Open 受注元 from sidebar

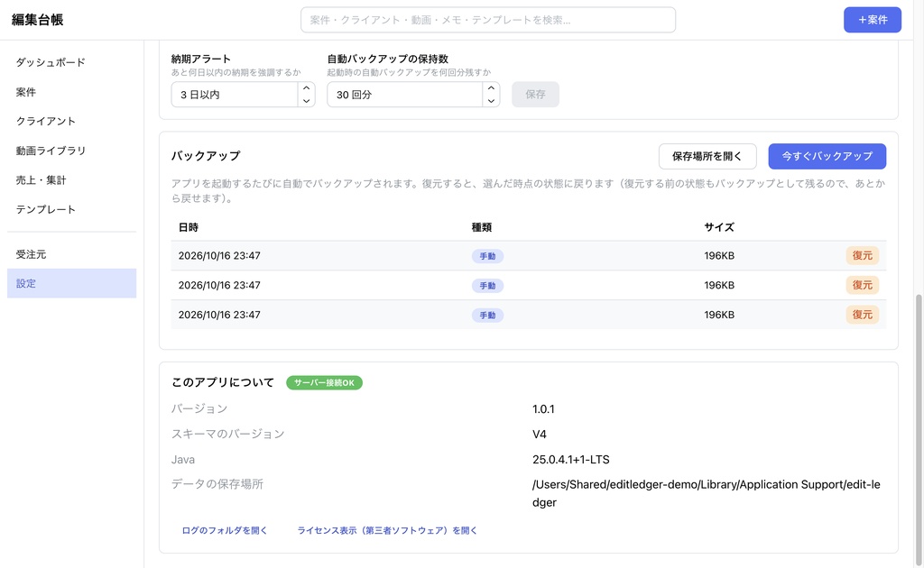(x=71, y=254)
